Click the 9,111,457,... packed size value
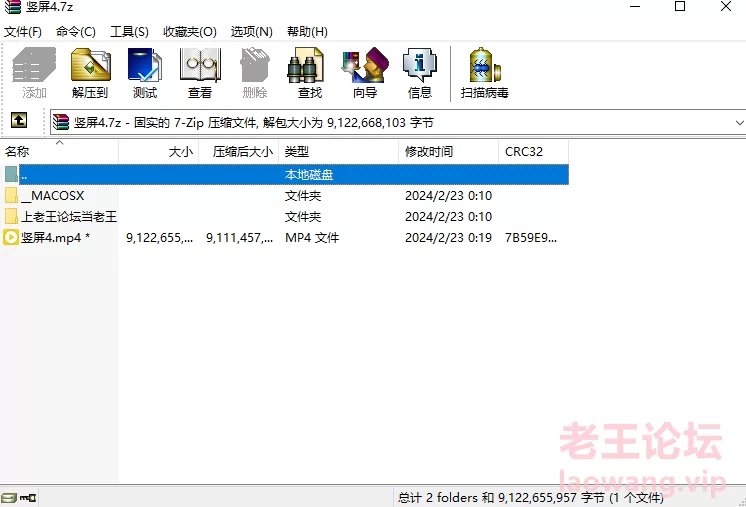Image resolution: width=746 pixels, height=507 pixels. point(239,237)
